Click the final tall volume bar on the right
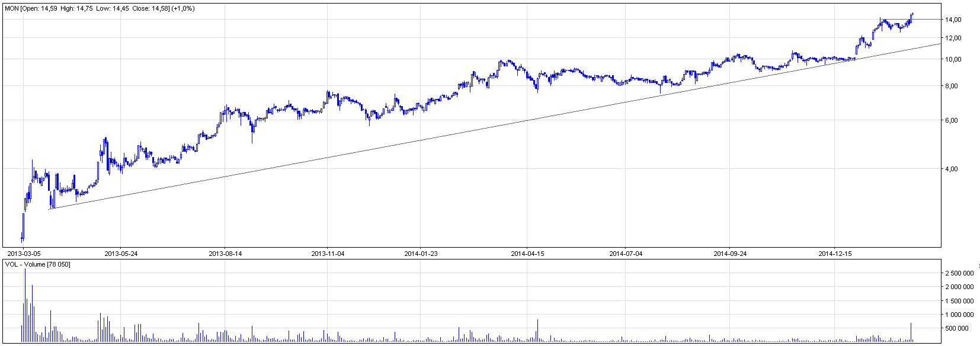The height and width of the screenshot is (346, 980). [911, 332]
